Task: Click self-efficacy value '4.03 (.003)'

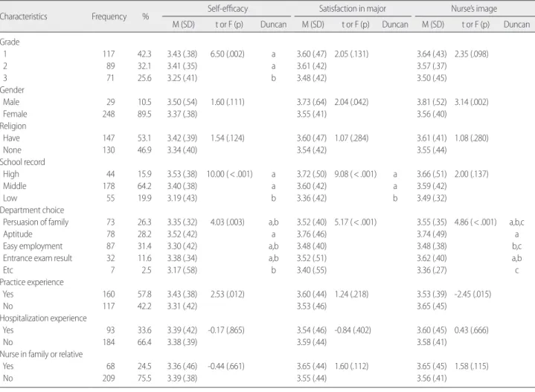Action: pyautogui.click(x=227, y=222)
